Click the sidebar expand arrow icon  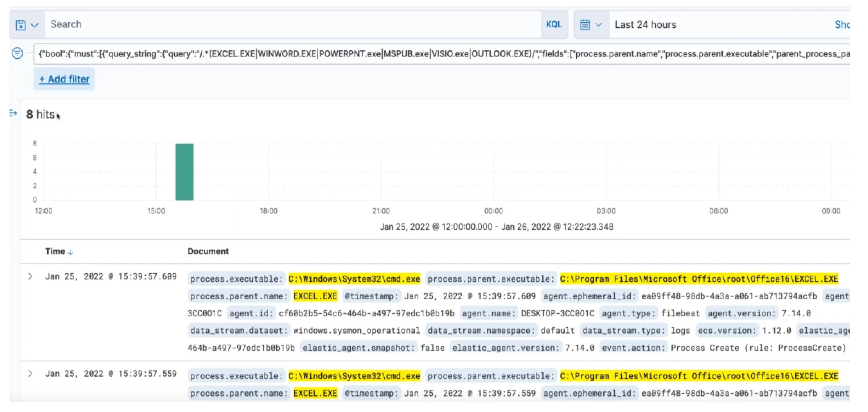(13, 113)
